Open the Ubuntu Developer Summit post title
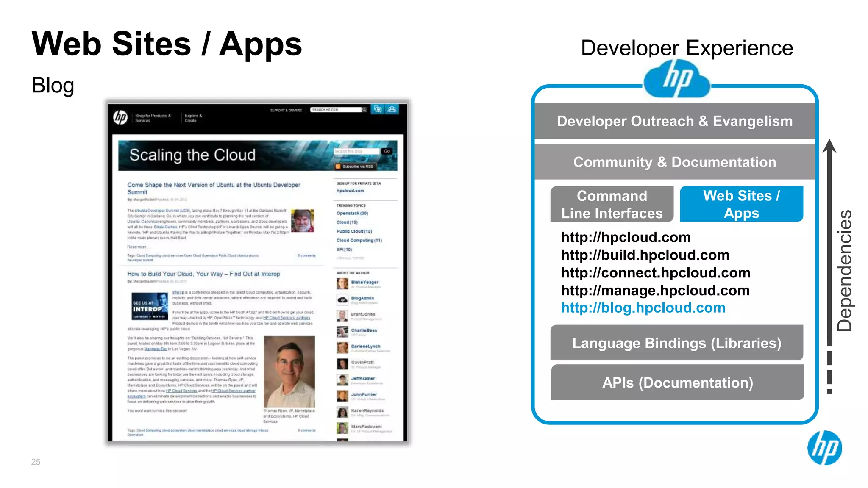 [214, 189]
